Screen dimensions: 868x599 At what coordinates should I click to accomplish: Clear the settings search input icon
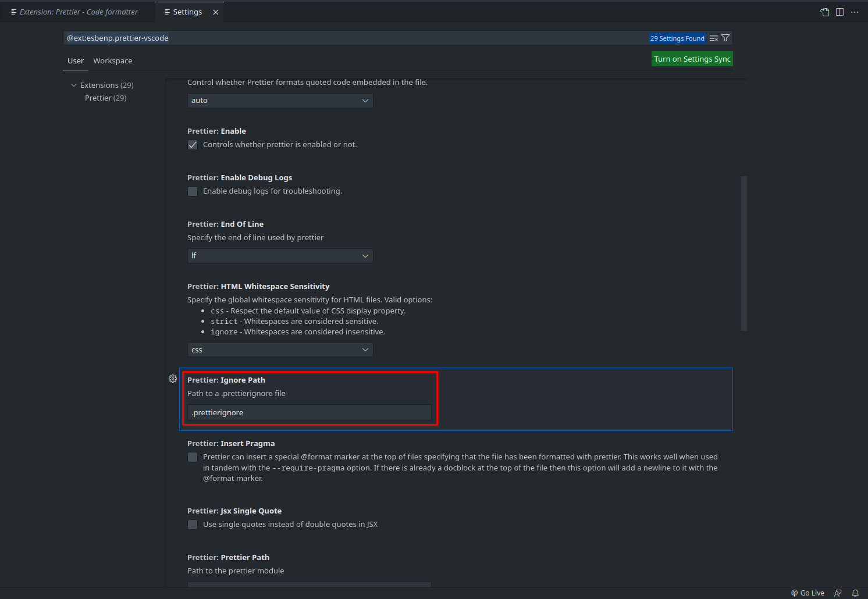tap(714, 38)
